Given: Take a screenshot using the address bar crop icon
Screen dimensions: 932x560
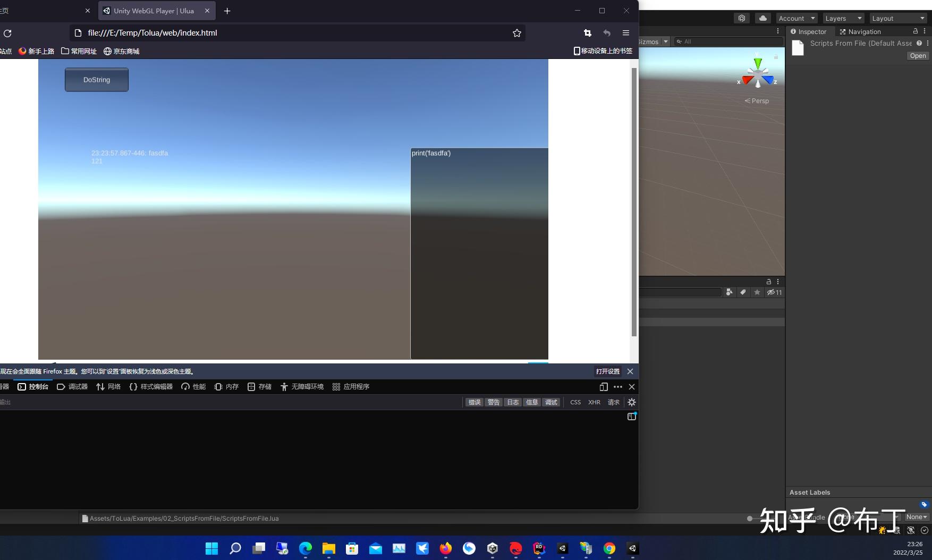Looking at the screenshot, I should tap(587, 33).
